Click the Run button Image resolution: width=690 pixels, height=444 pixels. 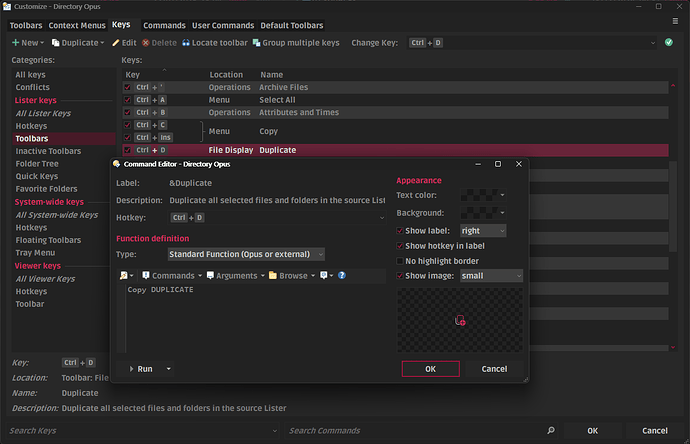click(x=141, y=369)
